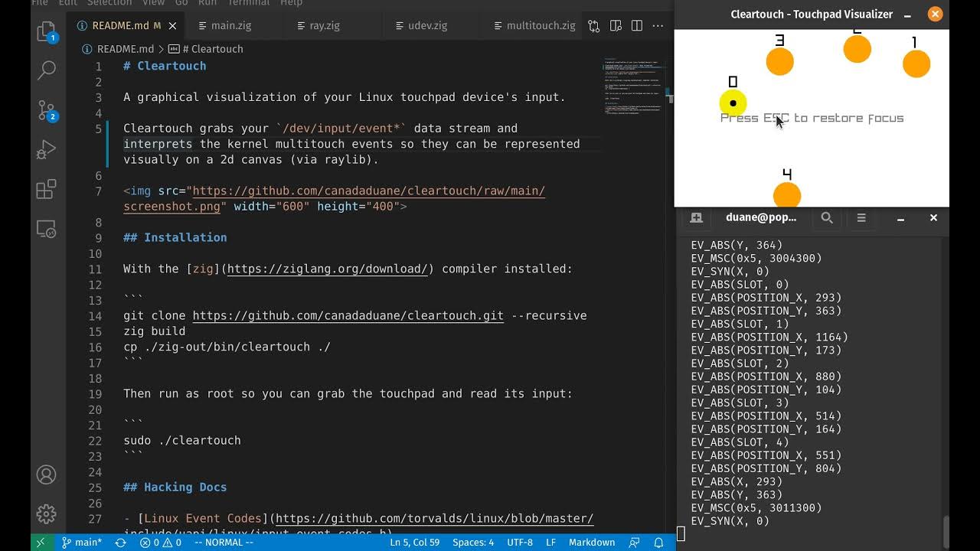This screenshot has height=551, width=980.
Task: Open the Selection menu
Action: coord(109,3)
